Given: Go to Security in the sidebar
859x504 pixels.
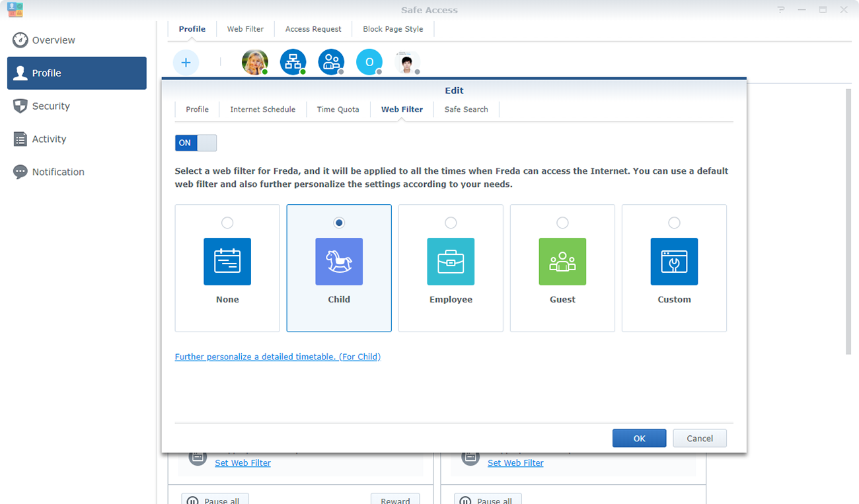Looking at the screenshot, I should click(x=51, y=106).
